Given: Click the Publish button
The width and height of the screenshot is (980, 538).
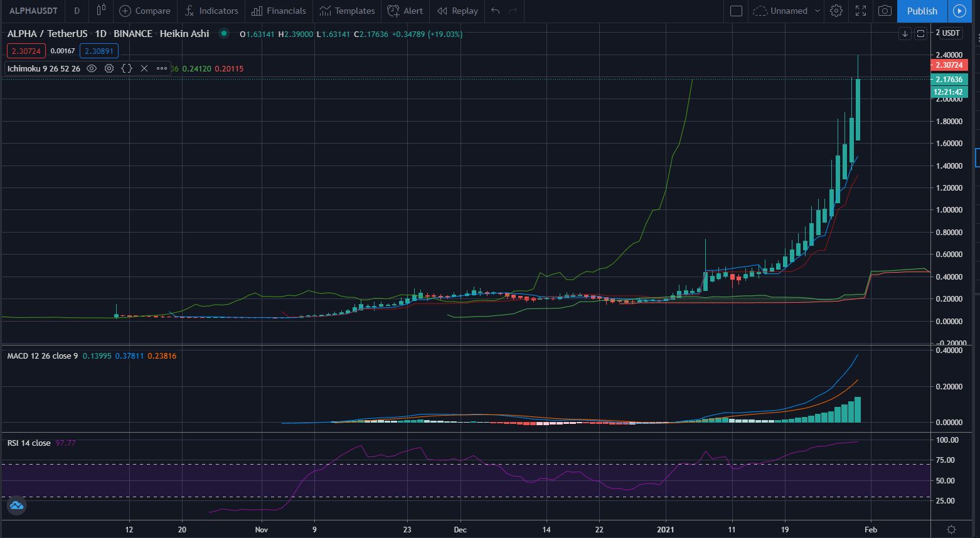Looking at the screenshot, I should pyautogui.click(x=922, y=11).
